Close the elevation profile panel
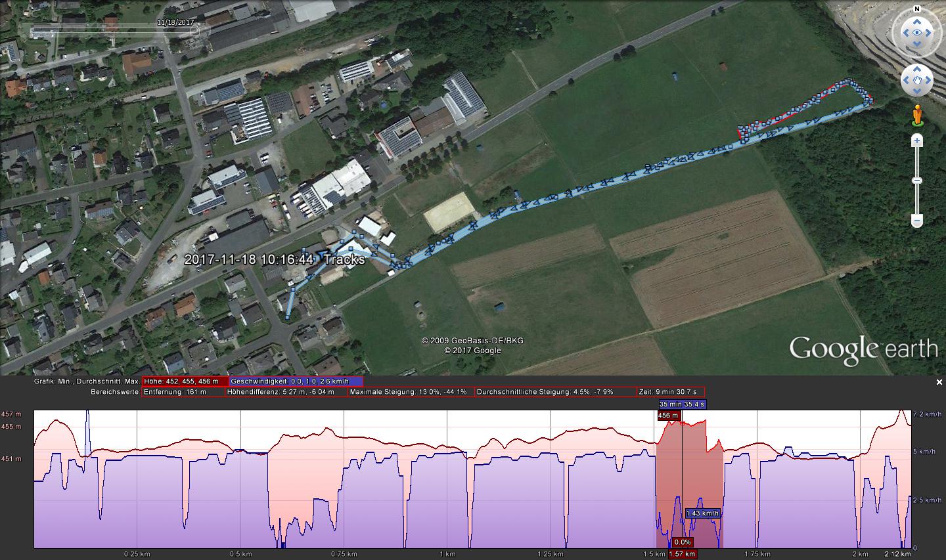Image resolution: width=946 pixels, height=560 pixels. point(939,382)
